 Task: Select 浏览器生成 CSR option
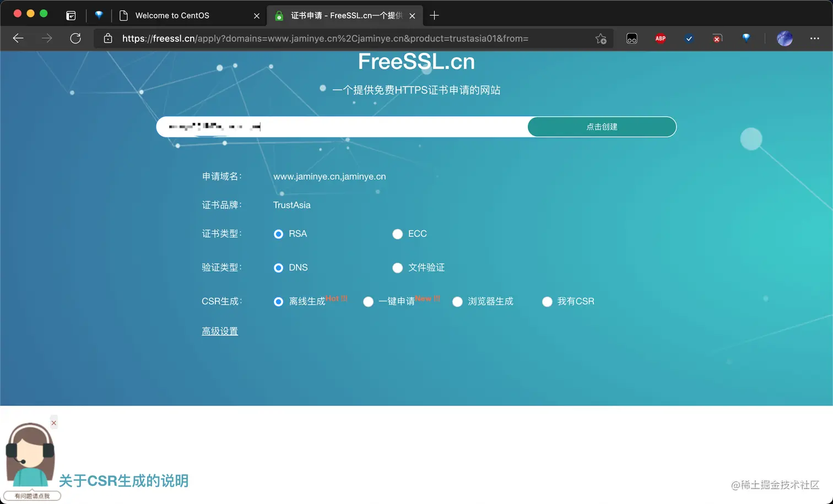pyautogui.click(x=457, y=302)
